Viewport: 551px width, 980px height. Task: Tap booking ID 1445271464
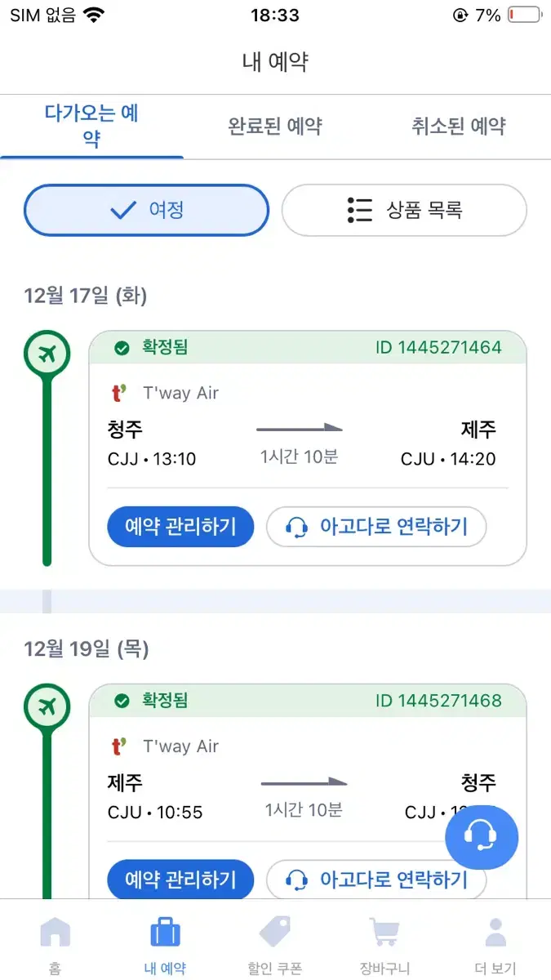coord(438,348)
